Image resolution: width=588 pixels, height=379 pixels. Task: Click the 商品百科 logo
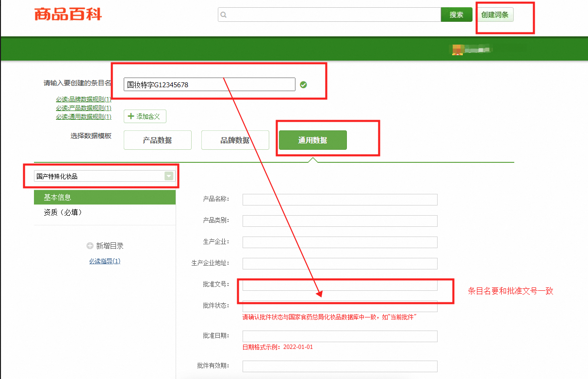click(68, 15)
